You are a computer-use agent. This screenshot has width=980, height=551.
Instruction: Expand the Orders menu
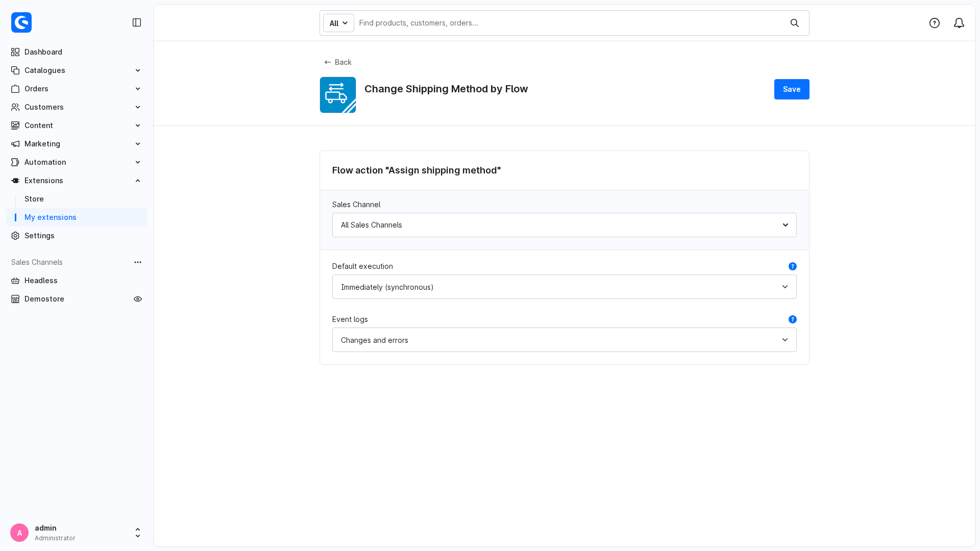coord(77,89)
